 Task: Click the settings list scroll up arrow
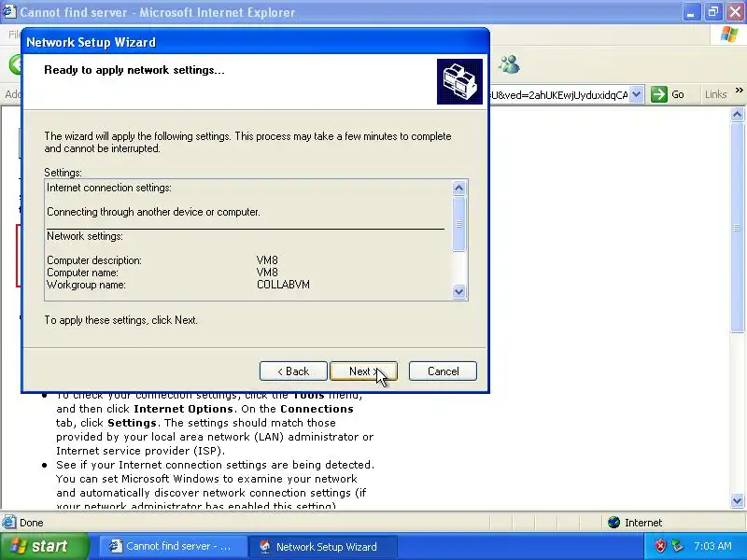(x=458, y=189)
